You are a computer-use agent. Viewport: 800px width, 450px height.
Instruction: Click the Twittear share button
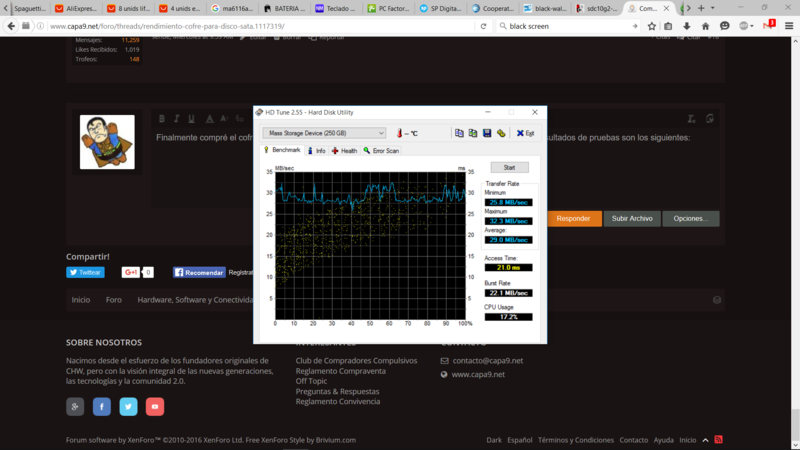pyautogui.click(x=85, y=272)
